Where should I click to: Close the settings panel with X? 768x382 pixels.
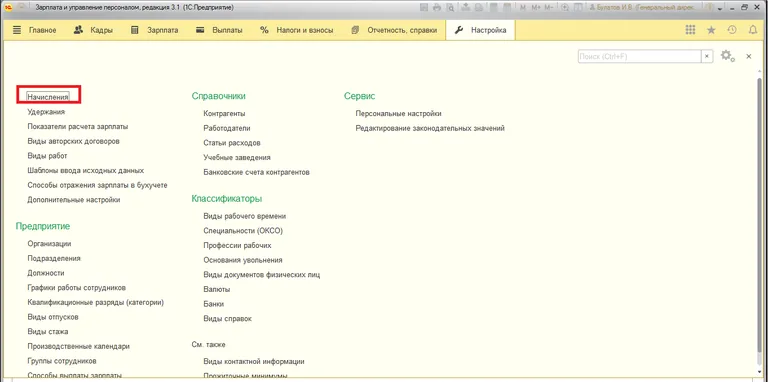(748, 57)
